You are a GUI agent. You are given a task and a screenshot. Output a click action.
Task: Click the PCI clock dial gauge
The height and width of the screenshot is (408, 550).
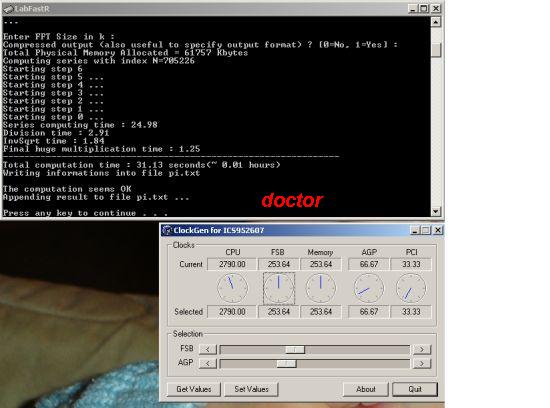[x=411, y=288]
